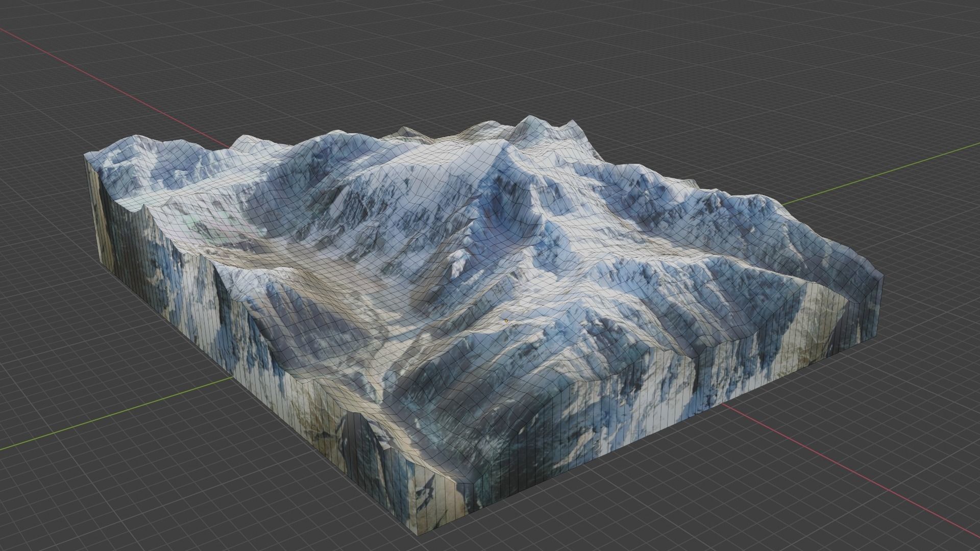Click the terrain's small orange origin dot
980x551 pixels.
tap(506, 320)
